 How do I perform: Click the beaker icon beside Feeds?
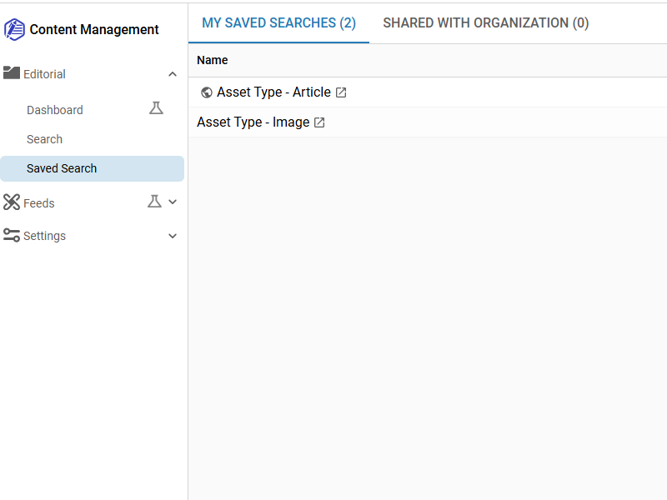point(154,202)
